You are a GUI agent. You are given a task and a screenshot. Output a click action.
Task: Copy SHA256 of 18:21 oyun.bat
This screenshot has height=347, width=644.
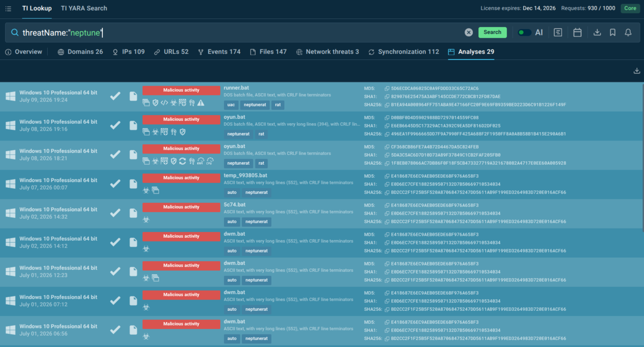click(x=387, y=163)
